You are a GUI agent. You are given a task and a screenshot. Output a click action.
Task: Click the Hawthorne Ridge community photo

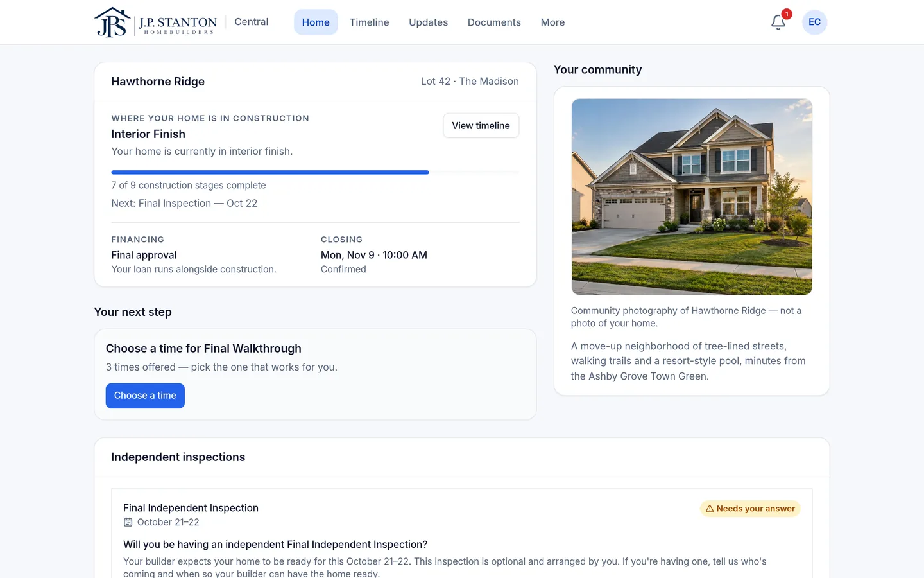pos(692,197)
